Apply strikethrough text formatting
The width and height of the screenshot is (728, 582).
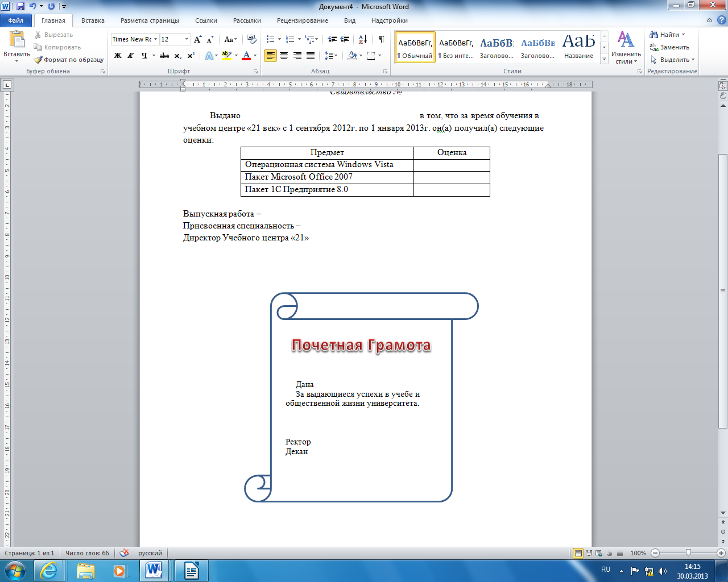(164, 56)
